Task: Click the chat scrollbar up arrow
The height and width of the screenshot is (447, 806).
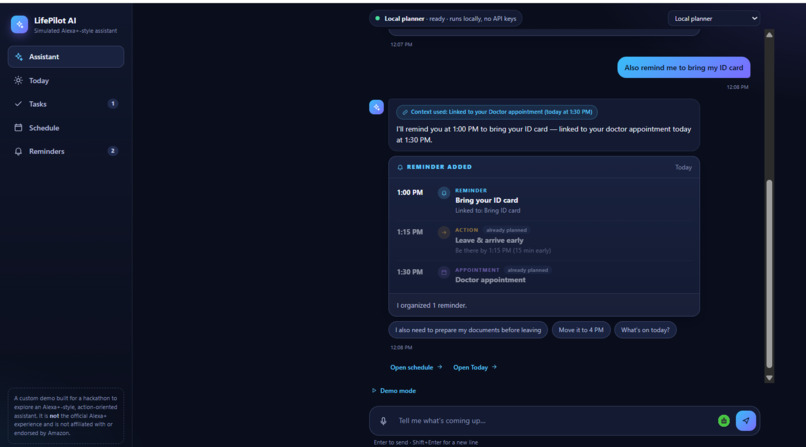Action: click(769, 34)
